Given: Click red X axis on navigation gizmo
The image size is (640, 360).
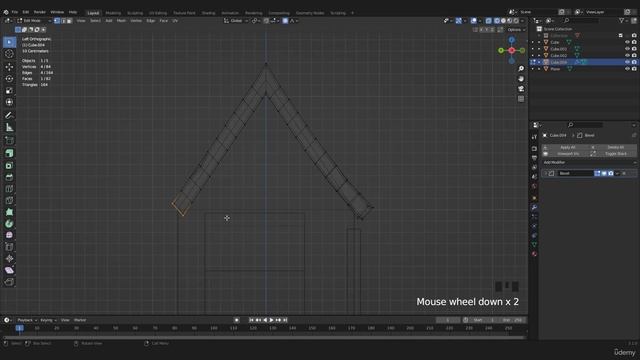Looking at the screenshot, I should click(511, 50).
